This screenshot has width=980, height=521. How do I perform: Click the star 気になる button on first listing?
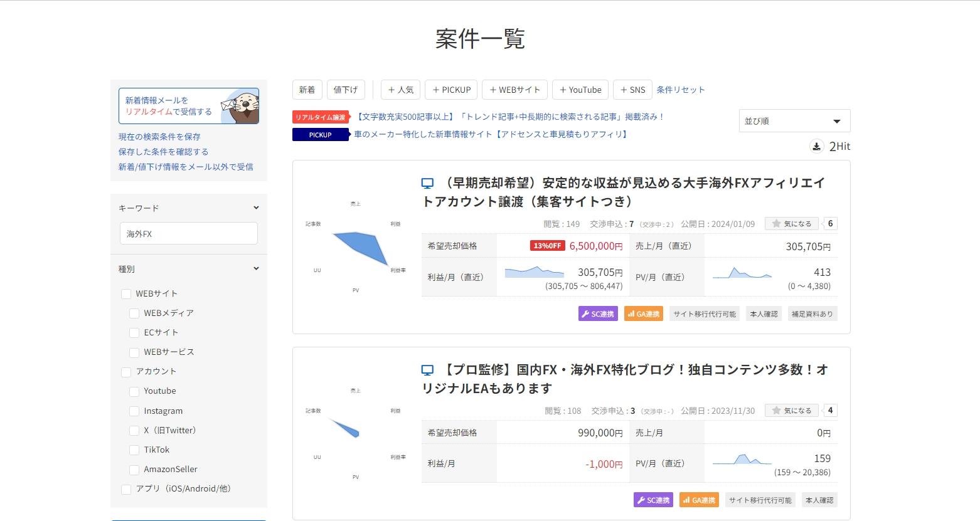792,224
